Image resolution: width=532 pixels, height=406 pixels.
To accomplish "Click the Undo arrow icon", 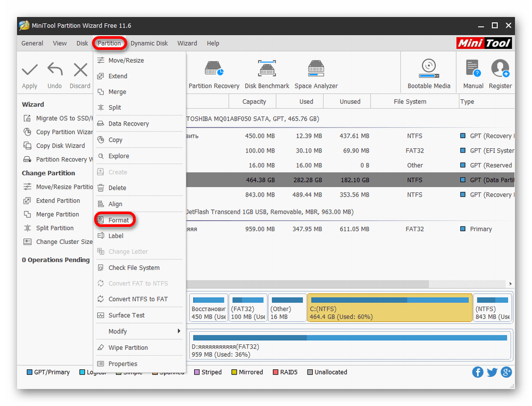I will [x=55, y=69].
